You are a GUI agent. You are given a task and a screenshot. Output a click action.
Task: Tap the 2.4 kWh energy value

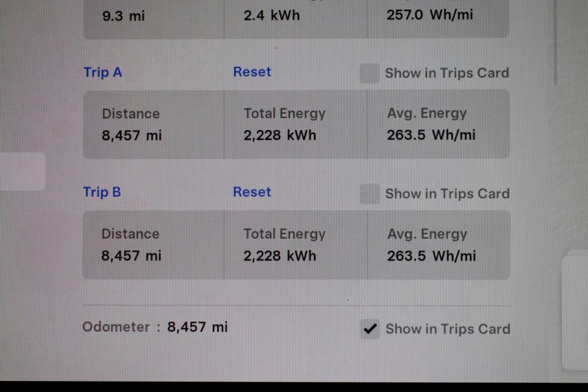272,15
